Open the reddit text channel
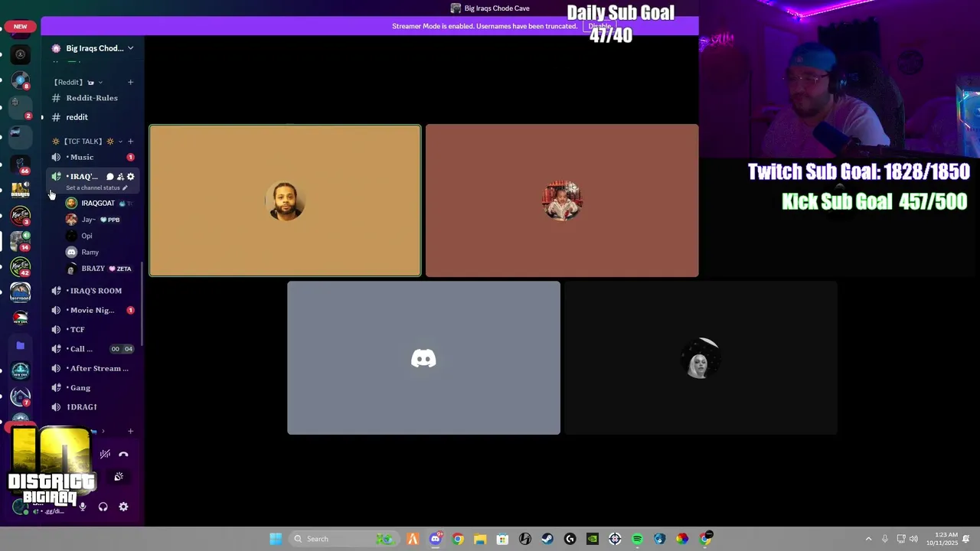 click(92, 117)
